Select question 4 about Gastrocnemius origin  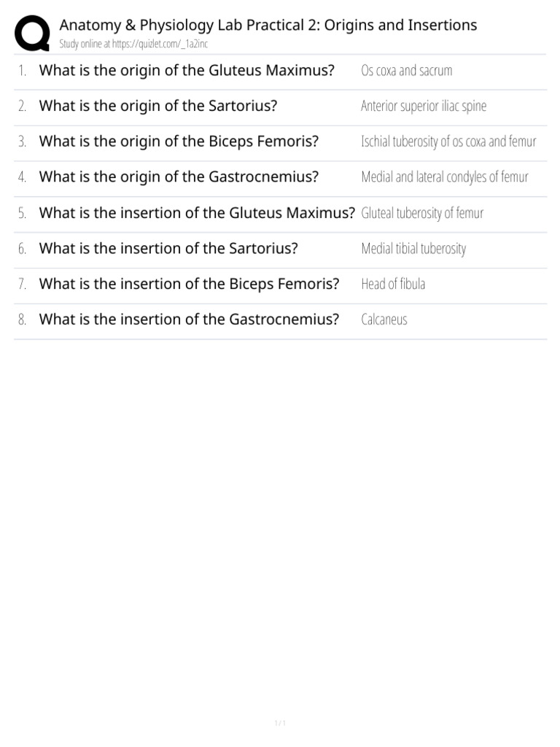pyautogui.click(x=179, y=177)
